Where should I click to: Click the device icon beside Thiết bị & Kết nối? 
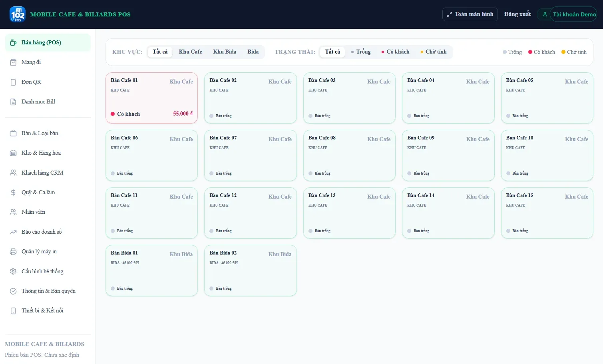tap(13, 311)
